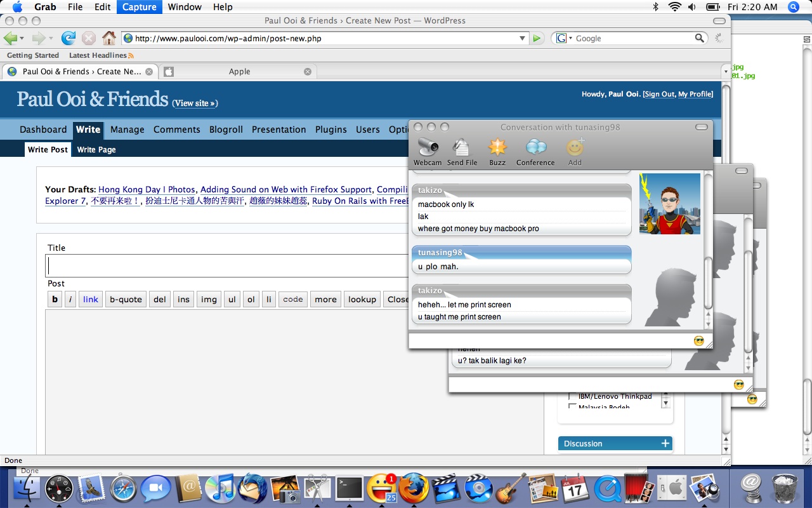
Task: Click the search magnifier in Google box
Action: (699, 38)
